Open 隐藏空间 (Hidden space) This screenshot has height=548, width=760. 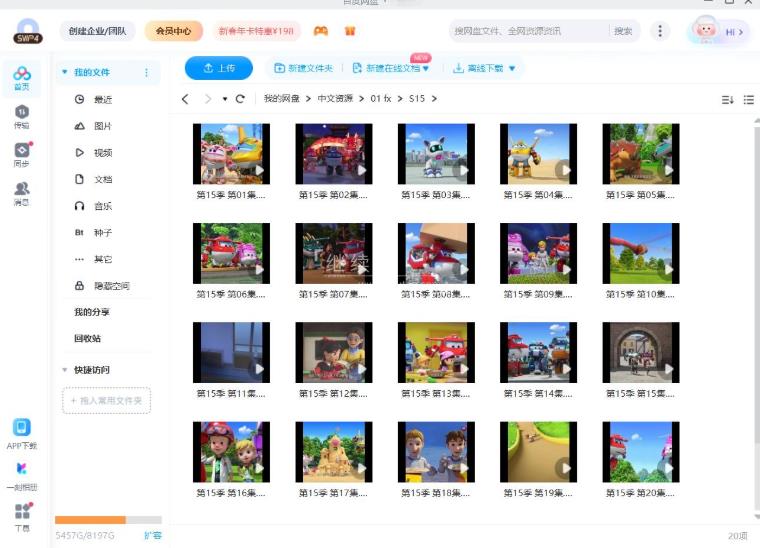111,286
